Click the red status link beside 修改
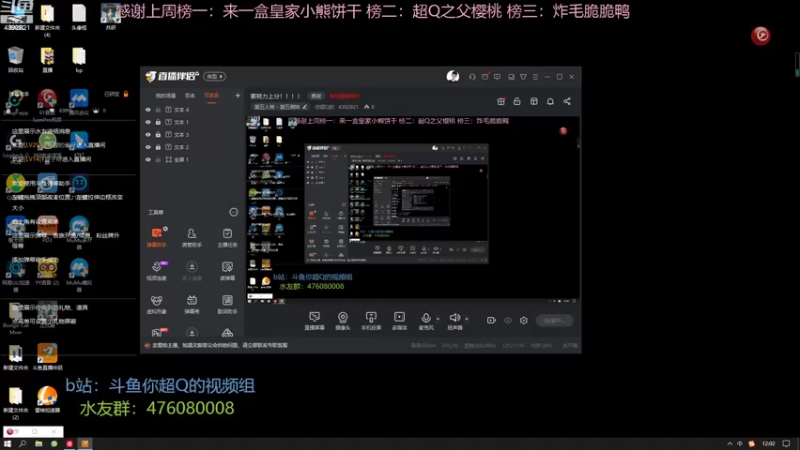Image resolution: width=800 pixels, height=450 pixels. pyautogui.click(x=345, y=96)
